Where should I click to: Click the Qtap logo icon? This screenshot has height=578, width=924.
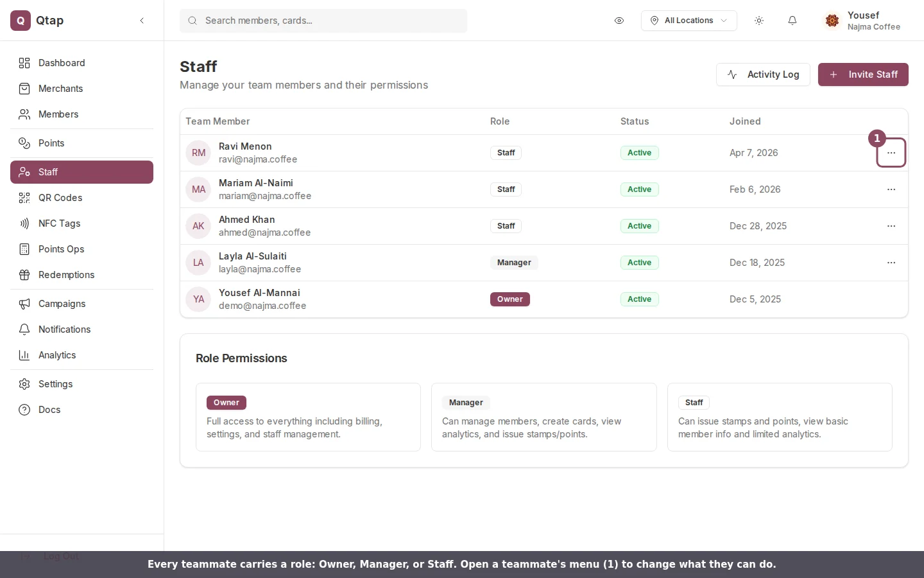(x=21, y=21)
